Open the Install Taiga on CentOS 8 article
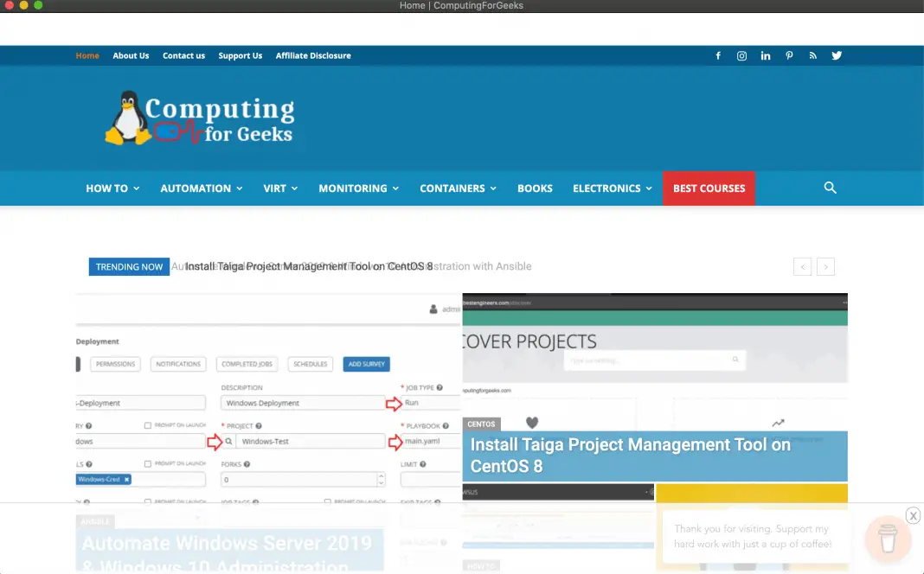924x574 pixels. point(630,455)
